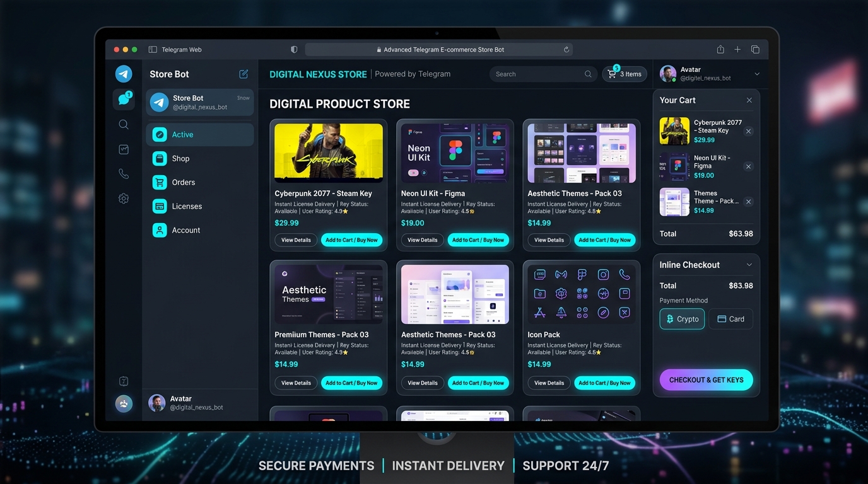Click Neon UI Kit thumbnail in Your Cart
The width and height of the screenshot is (868, 484).
point(674,167)
